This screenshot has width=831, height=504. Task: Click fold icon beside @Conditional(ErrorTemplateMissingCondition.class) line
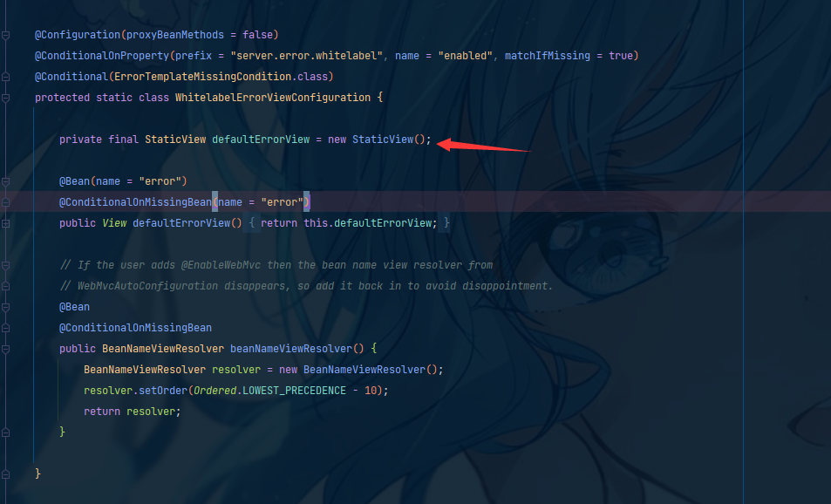pos(5,78)
